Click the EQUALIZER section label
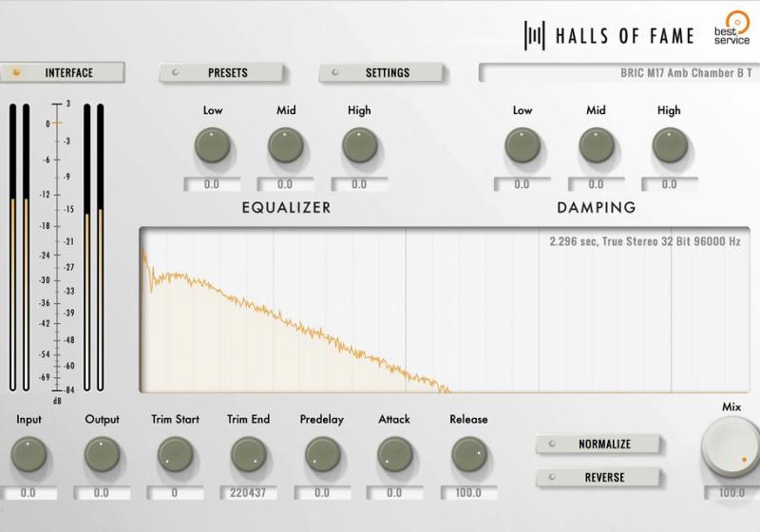 [x=286, y=207]
